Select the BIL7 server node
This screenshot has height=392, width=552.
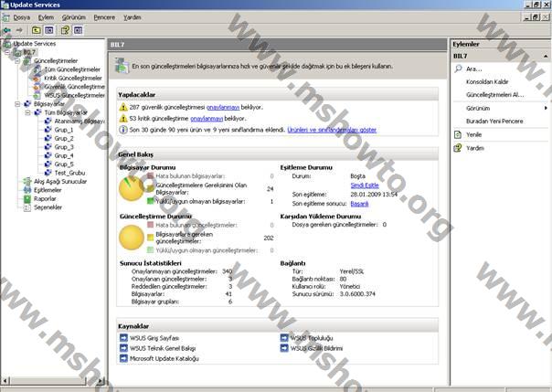[x=29, y=52]
